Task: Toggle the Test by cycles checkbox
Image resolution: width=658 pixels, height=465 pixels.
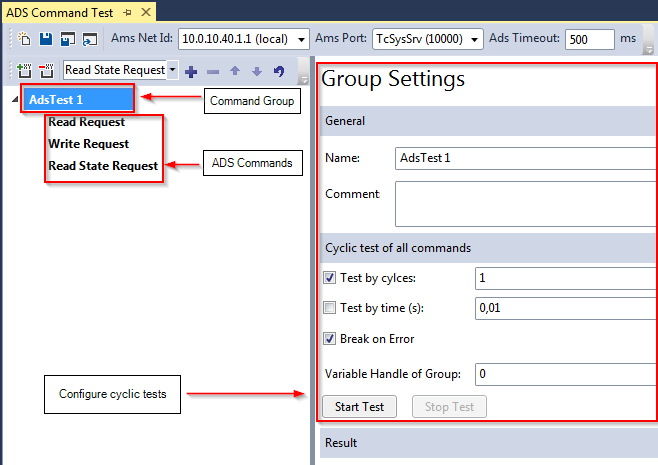Action: coord(329,277)
